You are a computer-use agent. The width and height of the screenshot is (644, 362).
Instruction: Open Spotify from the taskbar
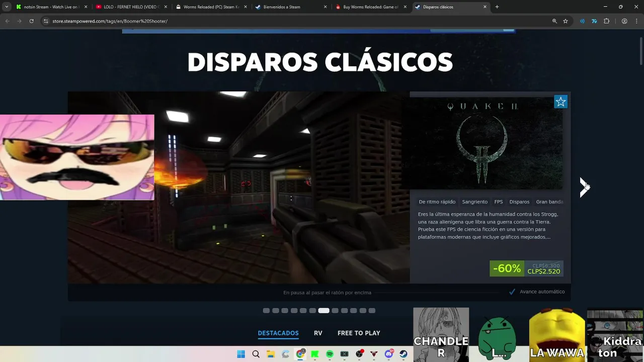pos(330,354)
